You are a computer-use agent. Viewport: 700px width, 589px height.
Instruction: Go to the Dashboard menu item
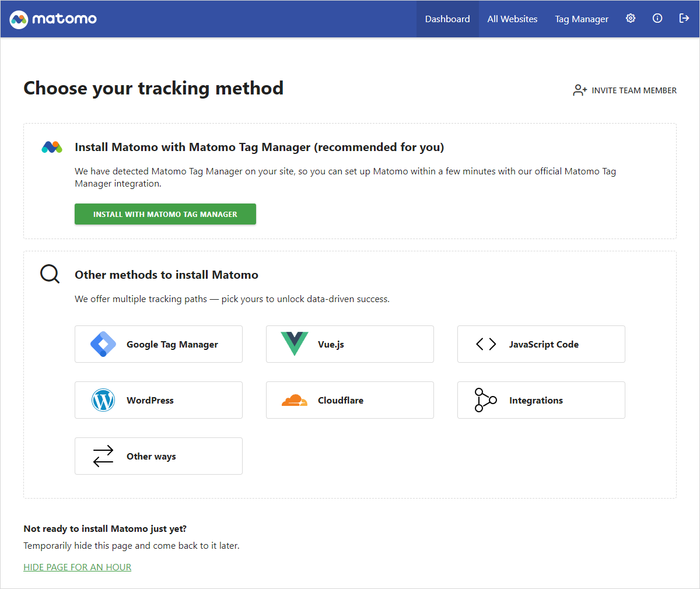coord(447,19)
